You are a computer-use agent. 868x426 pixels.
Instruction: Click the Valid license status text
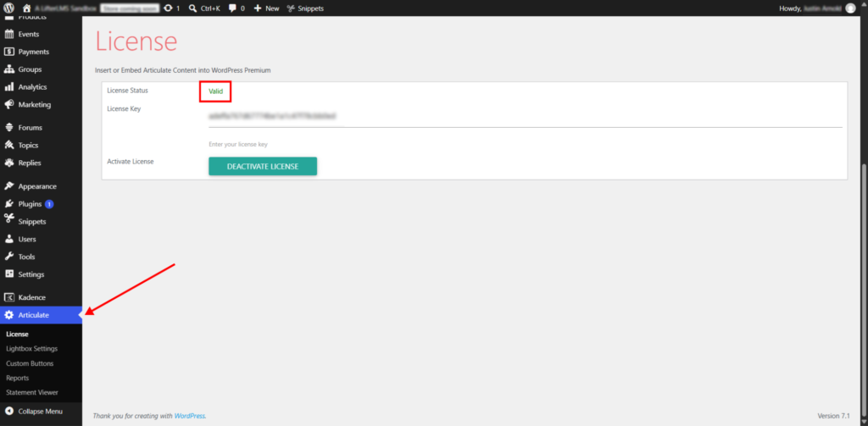[216, 91]
